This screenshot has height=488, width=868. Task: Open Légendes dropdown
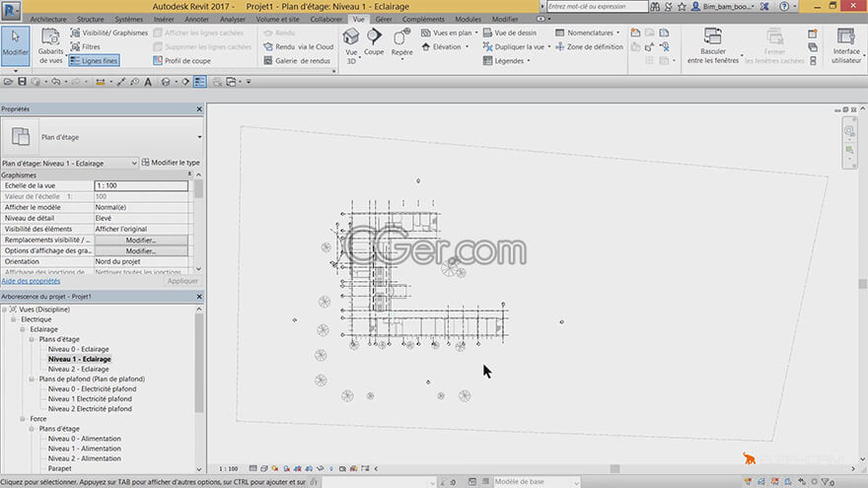(x=507, y=61)
